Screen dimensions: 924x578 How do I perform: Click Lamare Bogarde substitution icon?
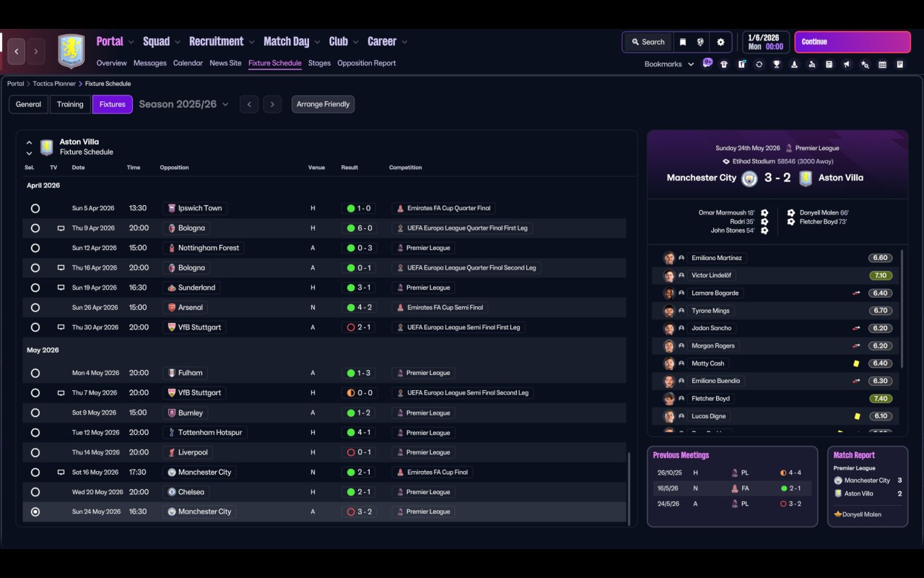[857, 293]
